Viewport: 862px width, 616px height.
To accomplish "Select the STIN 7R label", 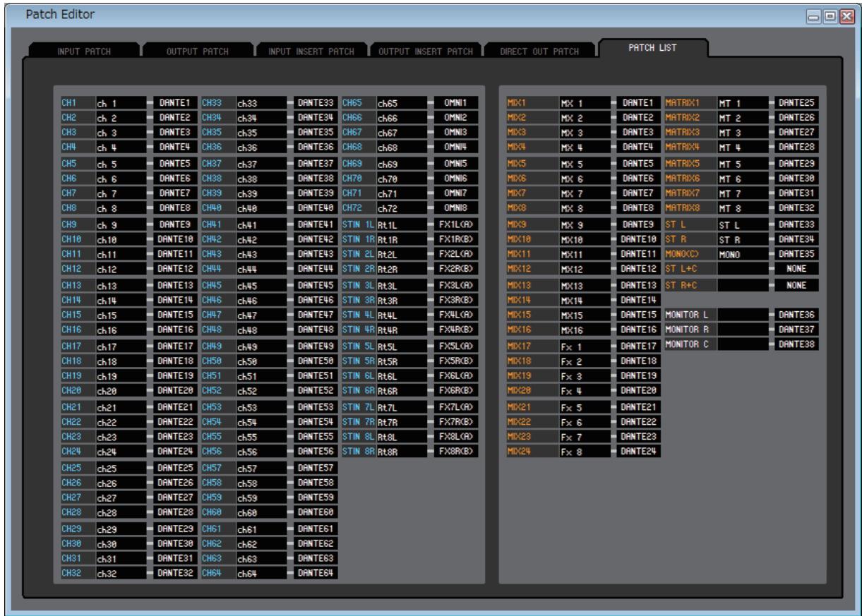I will pyautogui.click(x=358, y=421).
